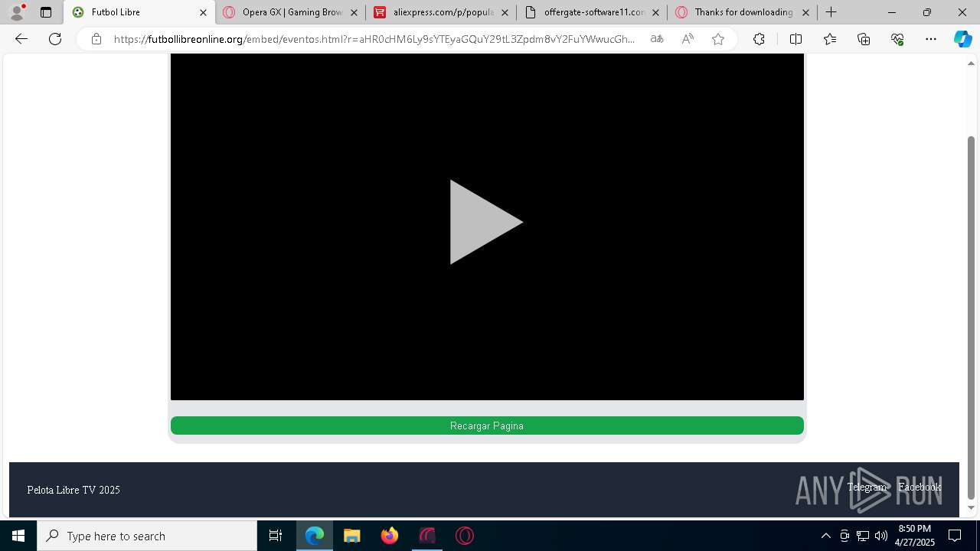The width and height of the screenshot is (980, 551).
Task: Open the clock and date flyout
Action: click(x=915, y=536)
